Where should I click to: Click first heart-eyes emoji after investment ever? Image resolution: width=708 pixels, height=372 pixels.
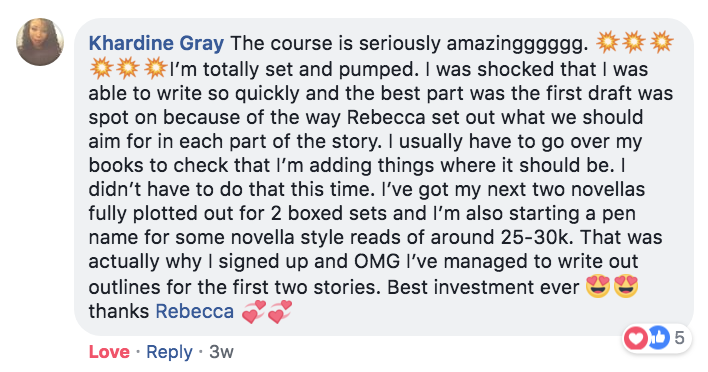pos(598,286)
